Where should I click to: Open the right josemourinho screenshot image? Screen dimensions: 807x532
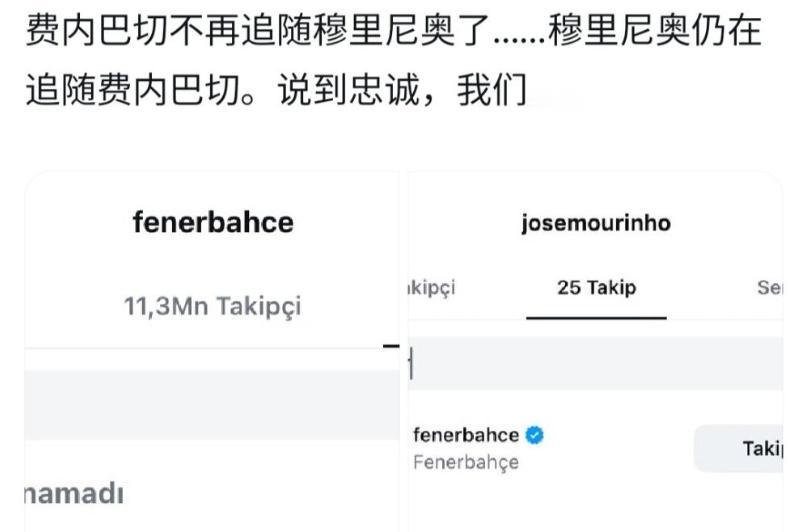596,351
